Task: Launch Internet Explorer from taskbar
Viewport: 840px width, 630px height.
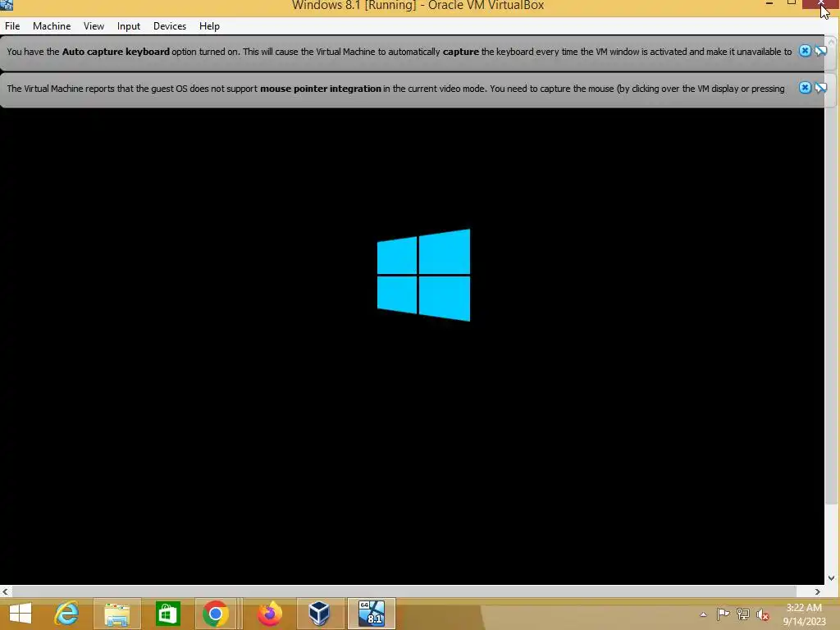Action: click(66, 614)
